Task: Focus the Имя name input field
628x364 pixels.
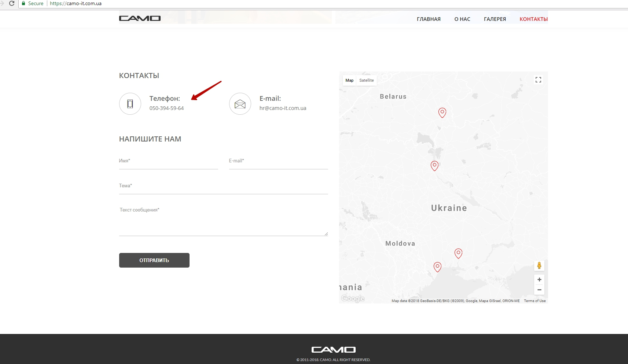Action: (x=168, y=161)
